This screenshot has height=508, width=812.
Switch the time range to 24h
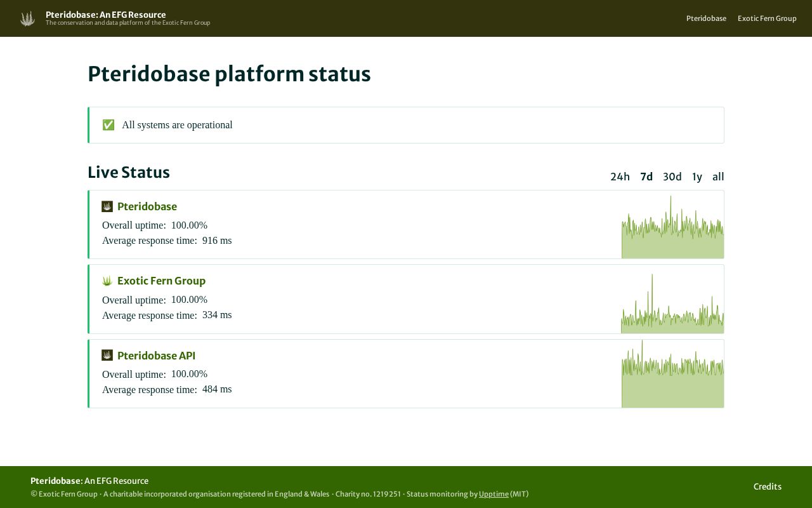coord(620,177)
